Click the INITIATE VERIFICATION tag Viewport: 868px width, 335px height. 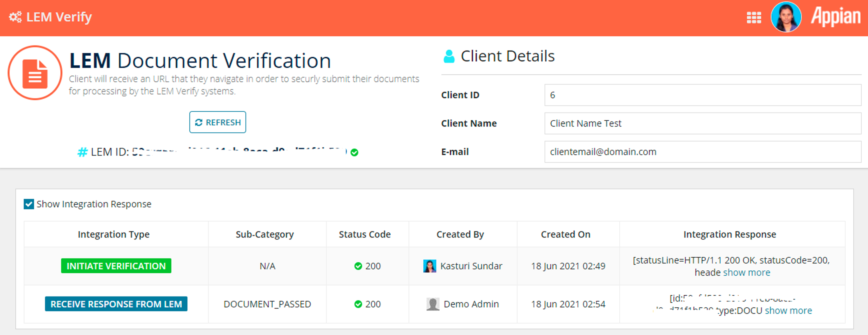(x=116, y=266)
